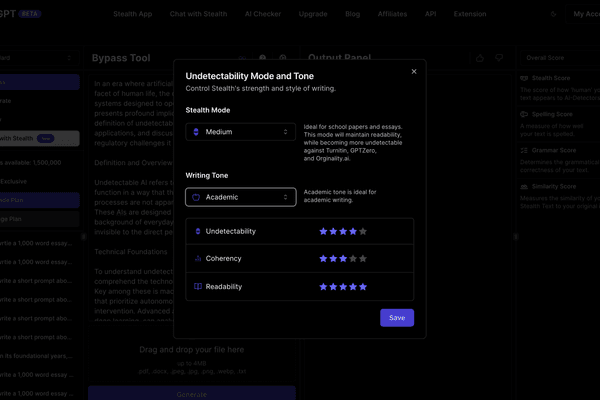The width and height of the screenshot is (600, 400).
Task: Open the Upgrade link in navigation
Action: (313, 14)
